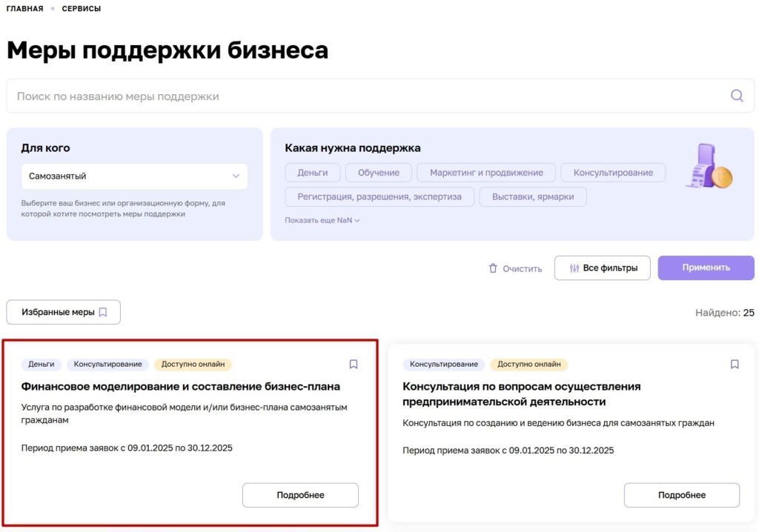Image resolution: width=759 pixels, height=532 pixels.
Task: Select the Консультирование filter chip
Action: (612, 173)
